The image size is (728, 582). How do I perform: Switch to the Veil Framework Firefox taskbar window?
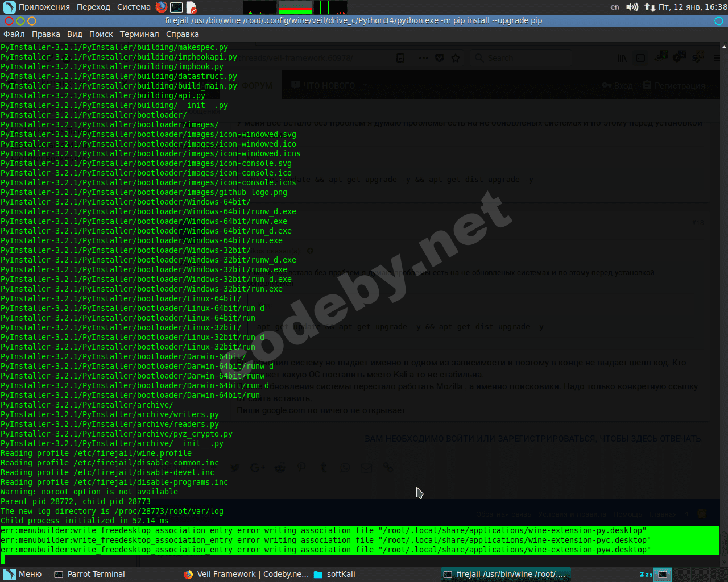(x=246, y=574)
